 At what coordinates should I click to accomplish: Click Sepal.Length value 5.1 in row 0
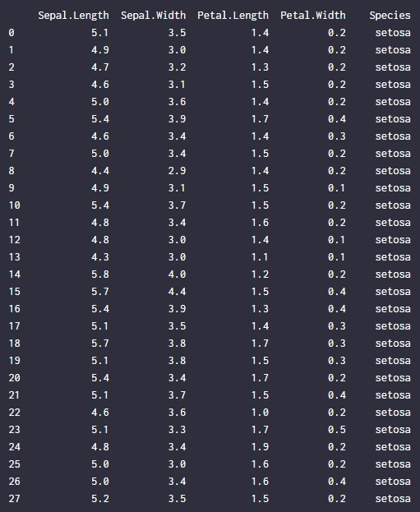coord(100,33)
